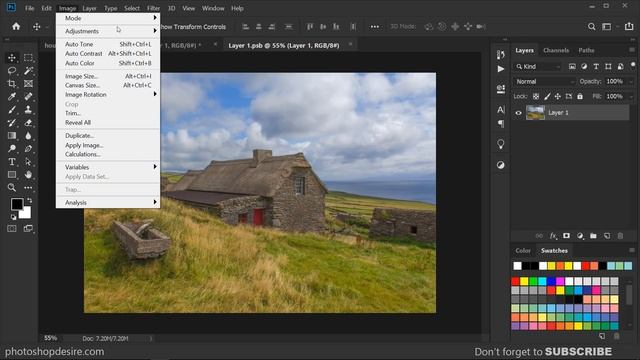Open the Actions play panel icon
The height and width of the screenshot is (360, 640).
pos(501,69)
